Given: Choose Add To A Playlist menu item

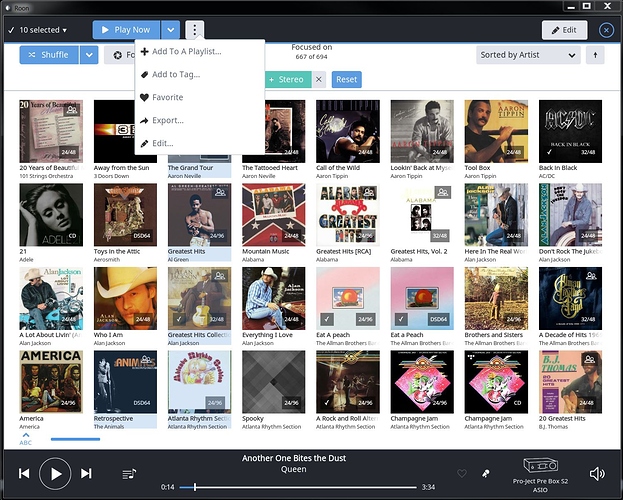Looking at the screenshot, I should pyautogui.click(x=200, y=52).
